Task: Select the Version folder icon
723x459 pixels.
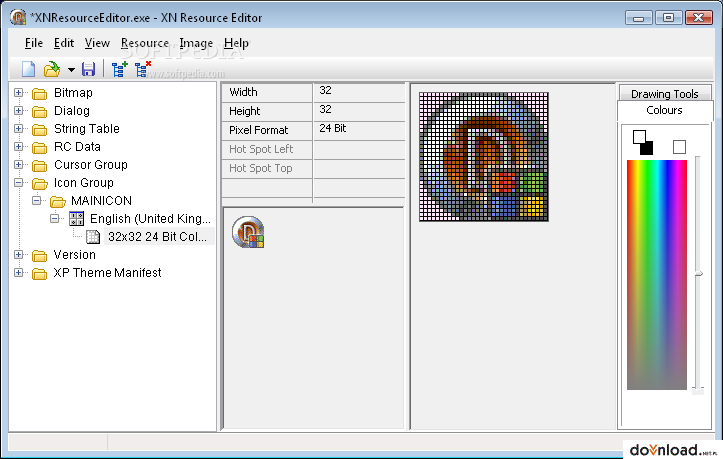Action: (x=40, y=256)
